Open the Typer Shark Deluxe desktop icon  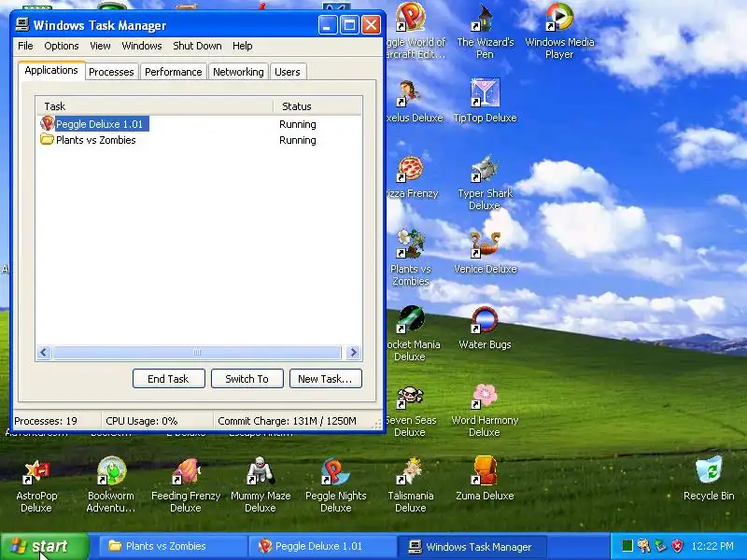click(x=485, y=182)
